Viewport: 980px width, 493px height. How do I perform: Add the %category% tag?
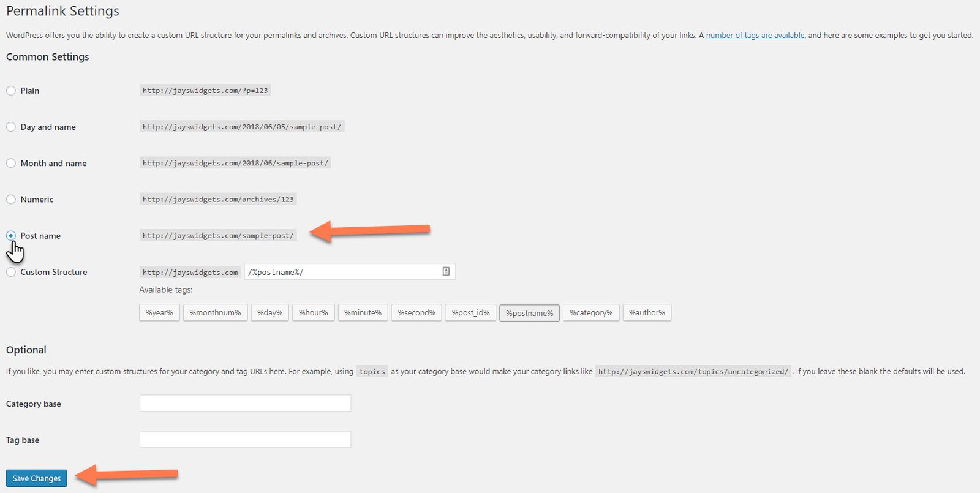[x=591, y=313]
